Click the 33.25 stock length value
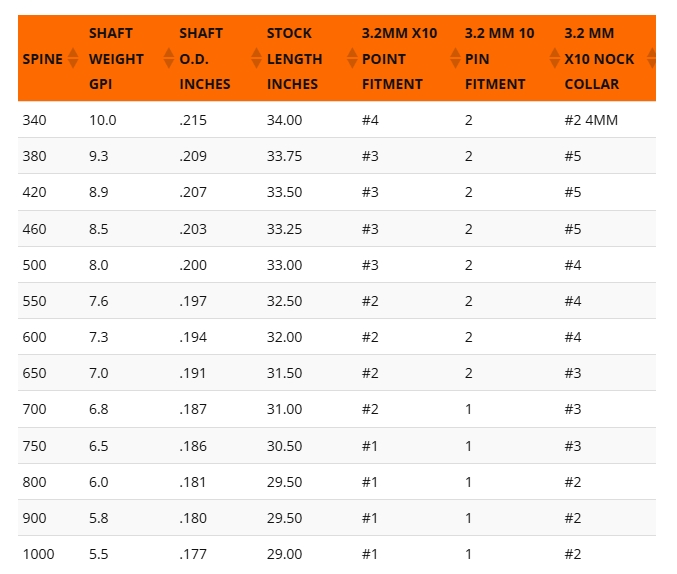677x574 pixels. click(284, 229)
